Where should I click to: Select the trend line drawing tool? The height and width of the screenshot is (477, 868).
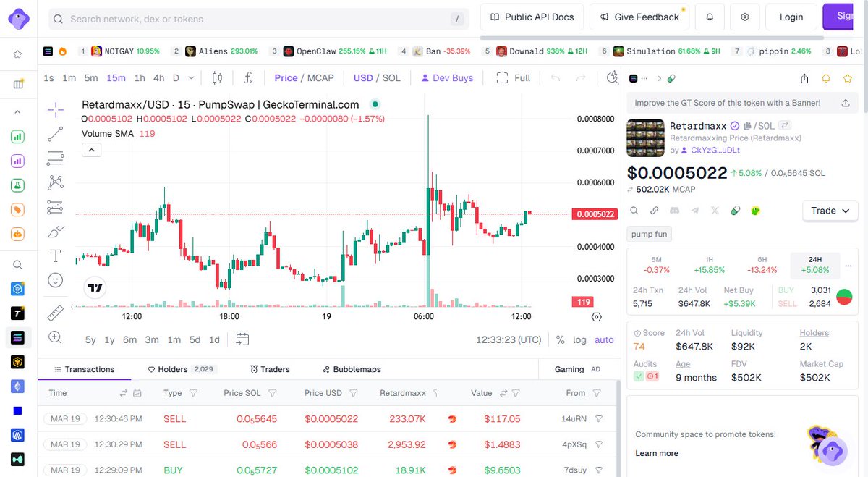pyautogui.click(x=55, y=134)
